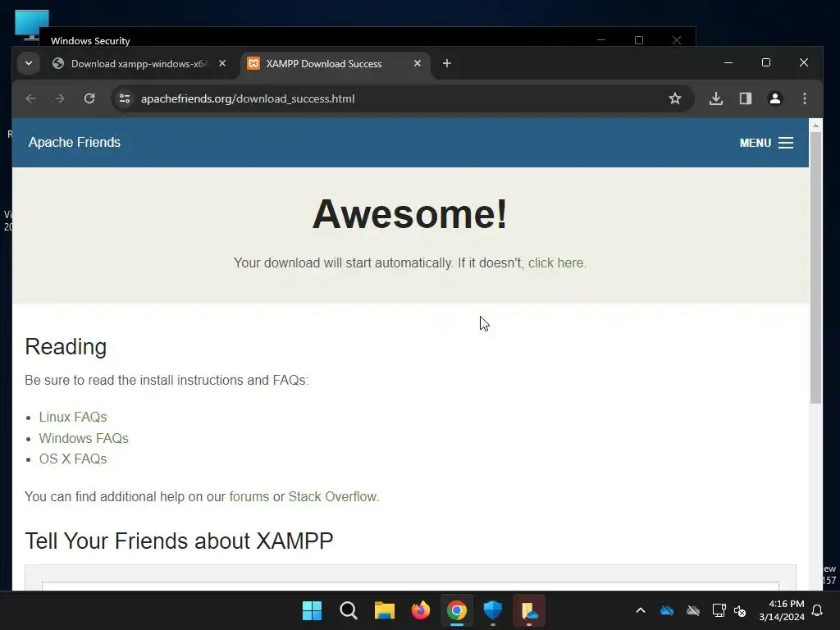The width and height of the screenshot is (840, 630).
Task: Click the page vertical scrollbar thumb
Action: 815,268
